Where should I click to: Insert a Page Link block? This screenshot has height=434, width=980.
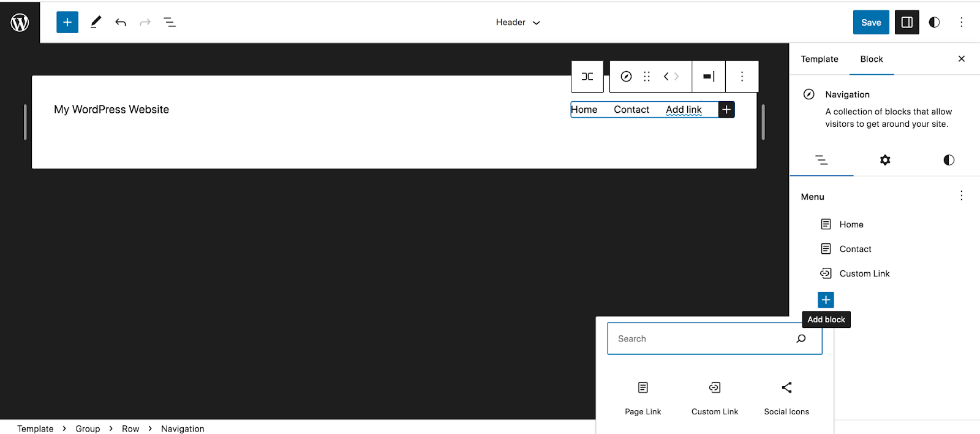click(x=643, y=398)
